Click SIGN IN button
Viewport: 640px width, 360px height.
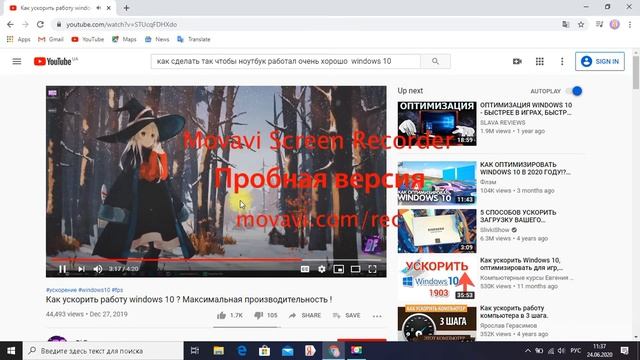(x=600, y=61)
